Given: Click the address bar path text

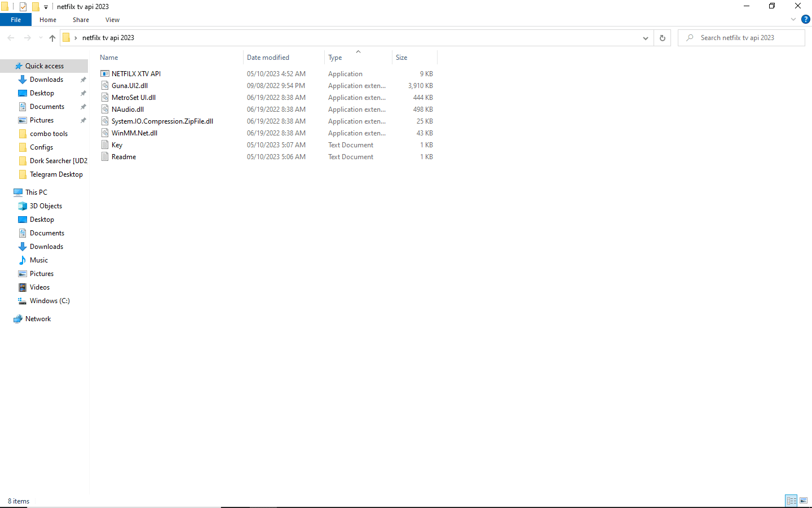Looking at the screenshot, I should point(108,38).
